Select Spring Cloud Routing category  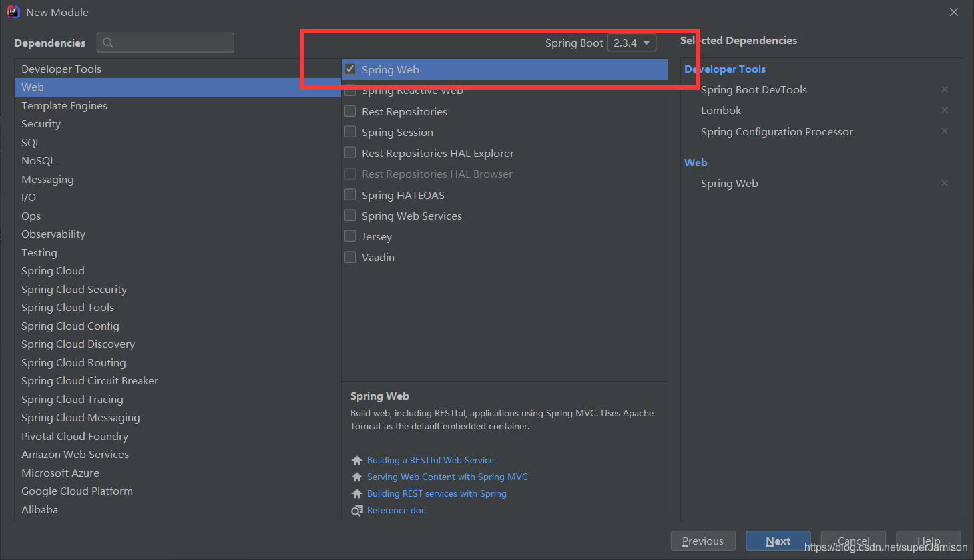point(178,362)
